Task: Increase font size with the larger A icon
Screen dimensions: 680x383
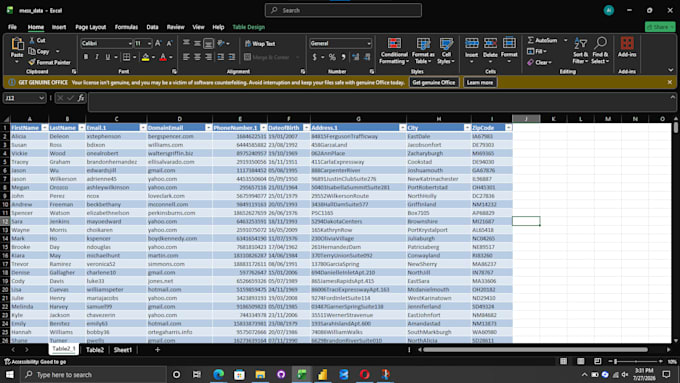Action: [158, 43]
